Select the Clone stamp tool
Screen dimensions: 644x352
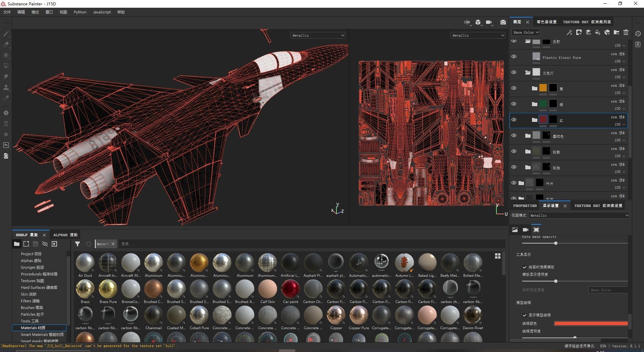[6, 87]
